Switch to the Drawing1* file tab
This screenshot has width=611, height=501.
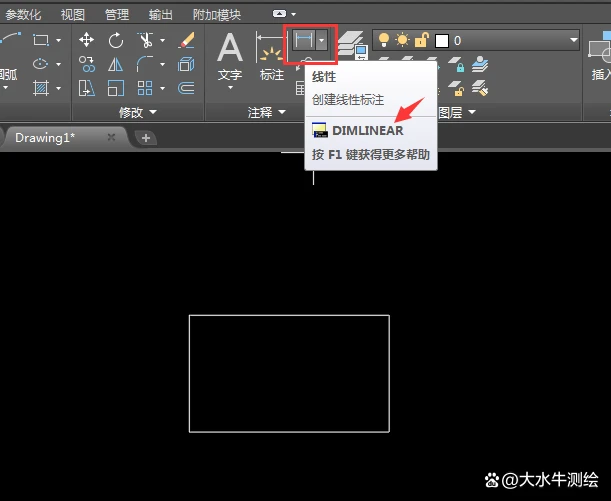pos(64,138)
